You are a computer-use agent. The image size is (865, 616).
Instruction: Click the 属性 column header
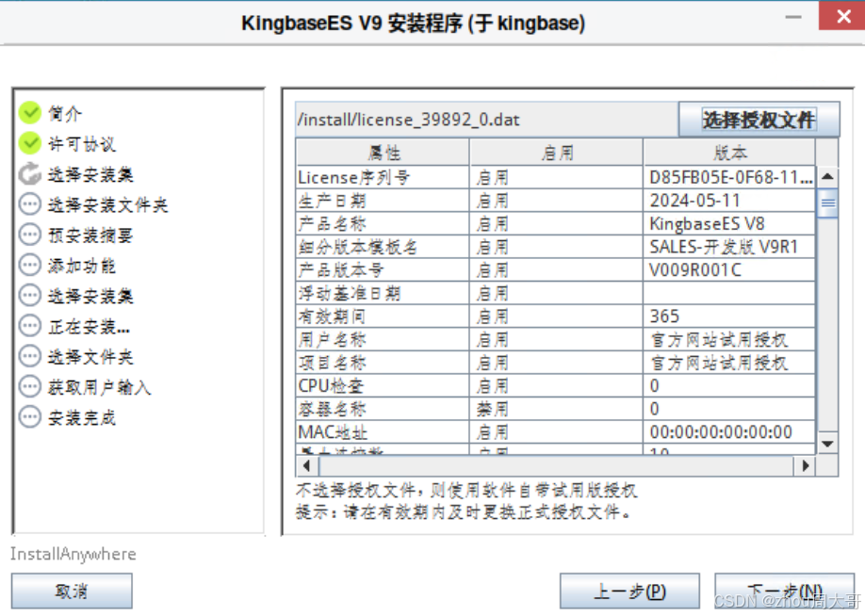[x=383, y=153]
